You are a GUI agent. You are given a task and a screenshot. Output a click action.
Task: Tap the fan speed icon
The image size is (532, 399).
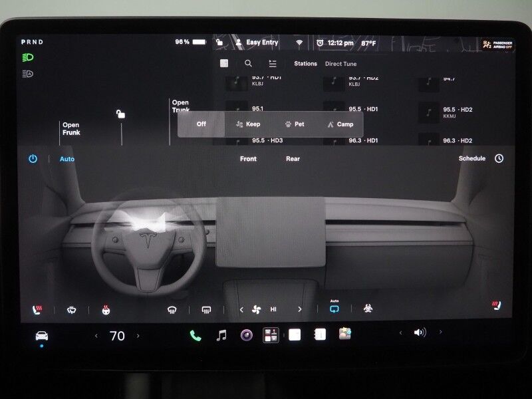coord(257,309)
